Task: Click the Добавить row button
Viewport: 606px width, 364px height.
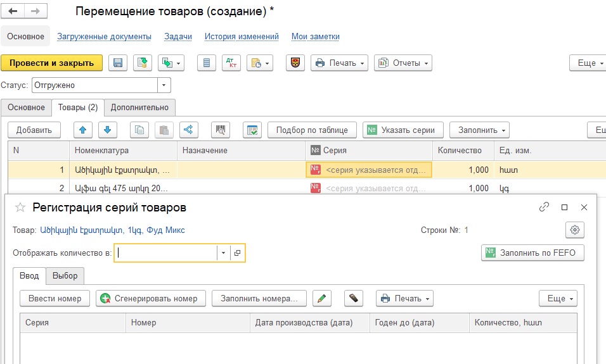Action: tap(34, 130)
